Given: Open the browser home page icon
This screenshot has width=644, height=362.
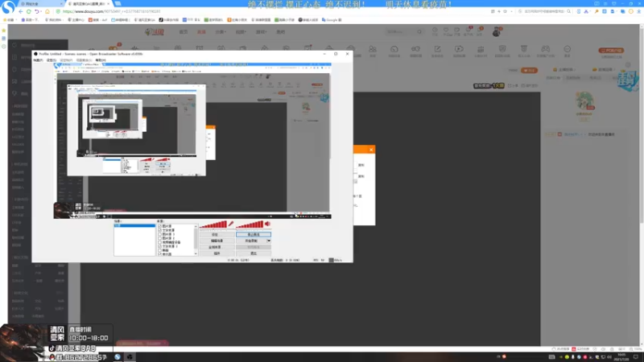Looking at the screenshot, I should [47, 11].
